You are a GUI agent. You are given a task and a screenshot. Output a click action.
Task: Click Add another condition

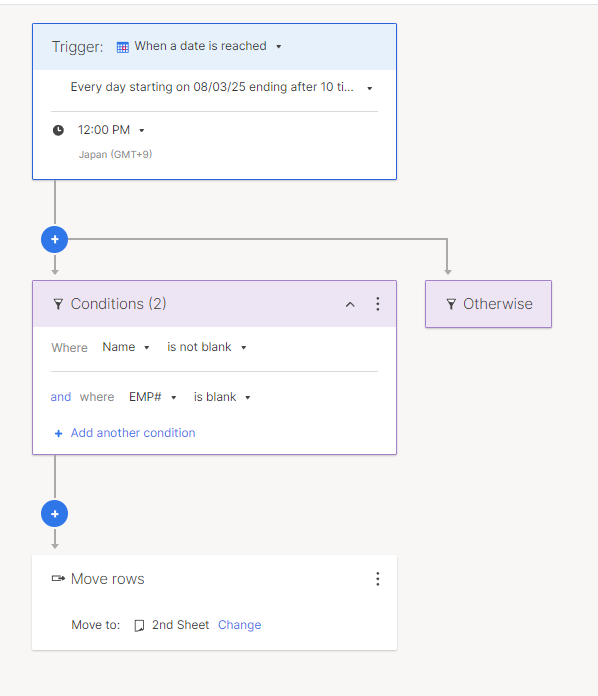pos(125,433)
